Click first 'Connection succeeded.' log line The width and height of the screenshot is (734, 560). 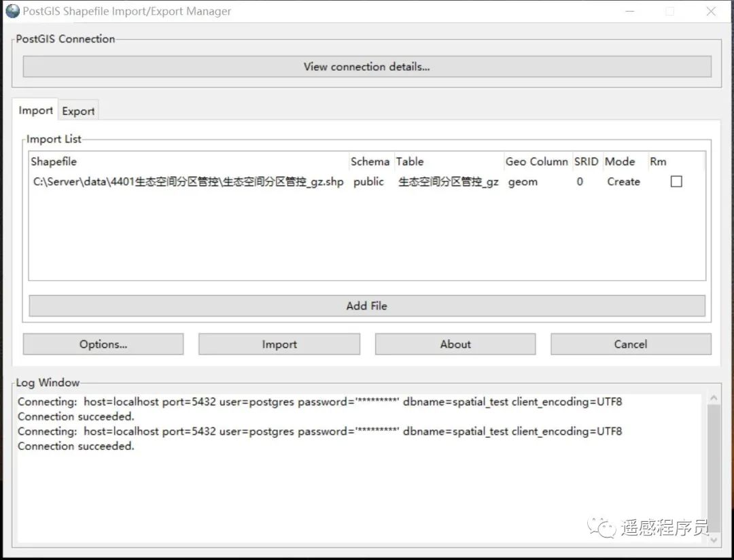[x=76, y=416]
